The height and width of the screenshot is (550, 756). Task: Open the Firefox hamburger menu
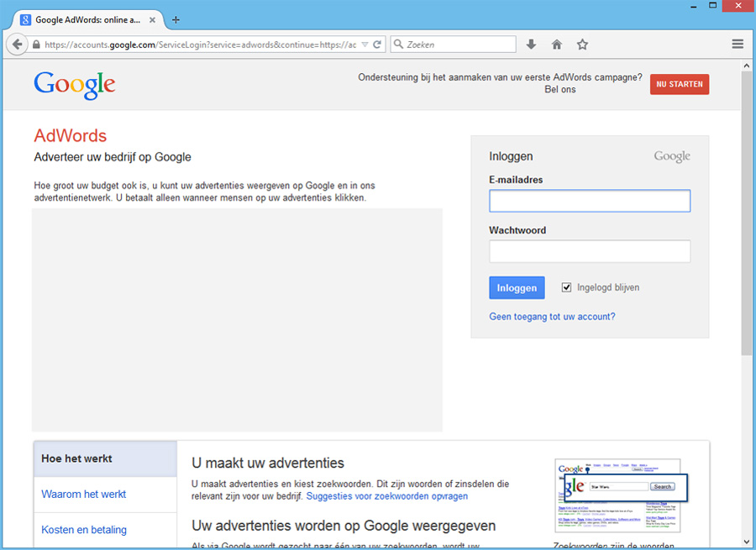(x=738, y=45)
